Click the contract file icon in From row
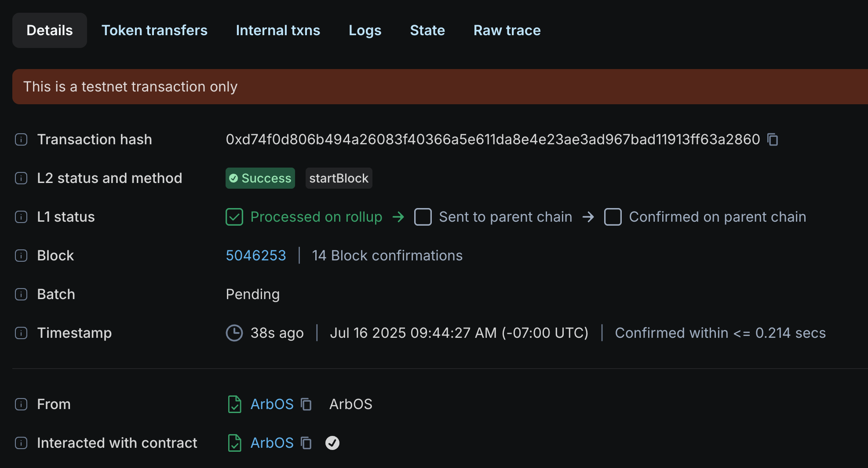The image size is (868, 468). point(234,404)
